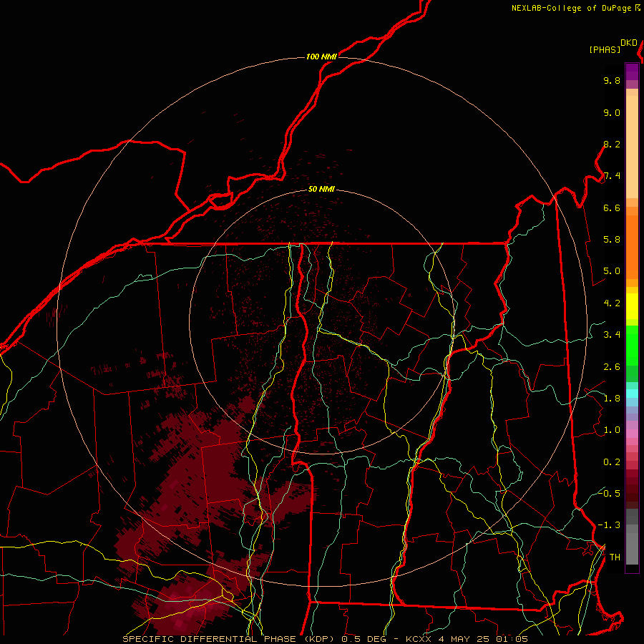Click the 100 NMI range ring label

[x=321, y=57]
